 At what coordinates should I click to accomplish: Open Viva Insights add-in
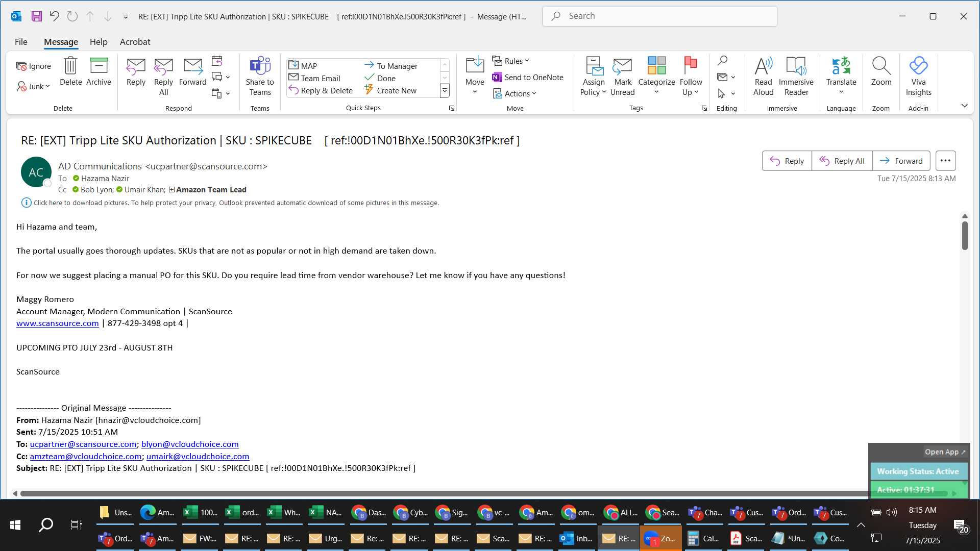point(918,77)
